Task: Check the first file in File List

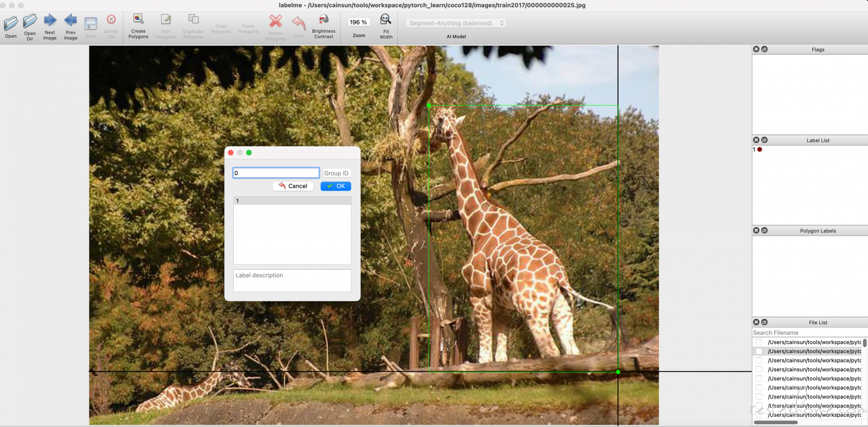Action: tap(759, 342)
